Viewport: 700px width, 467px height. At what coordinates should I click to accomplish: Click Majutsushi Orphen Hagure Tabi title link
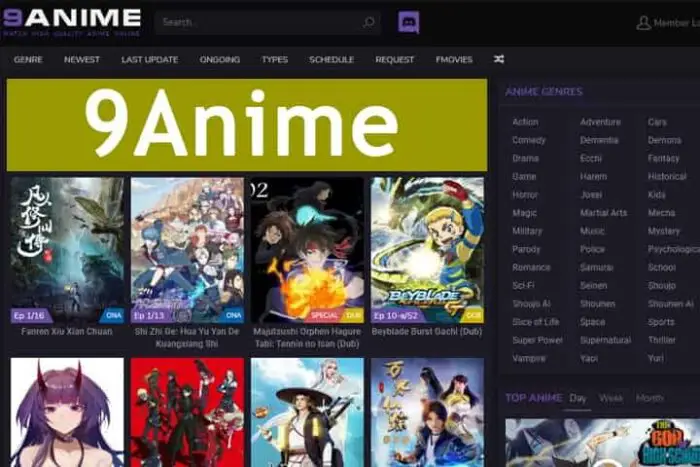pos(307,336)
